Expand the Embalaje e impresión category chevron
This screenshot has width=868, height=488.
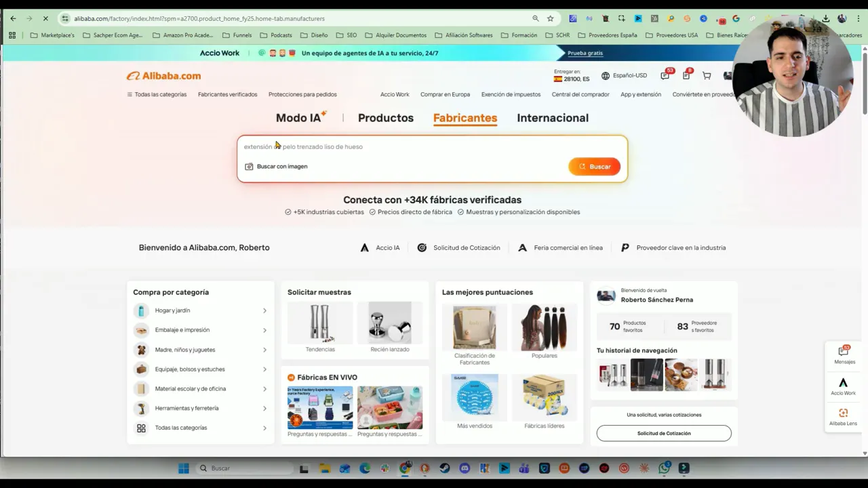[264, 330]
